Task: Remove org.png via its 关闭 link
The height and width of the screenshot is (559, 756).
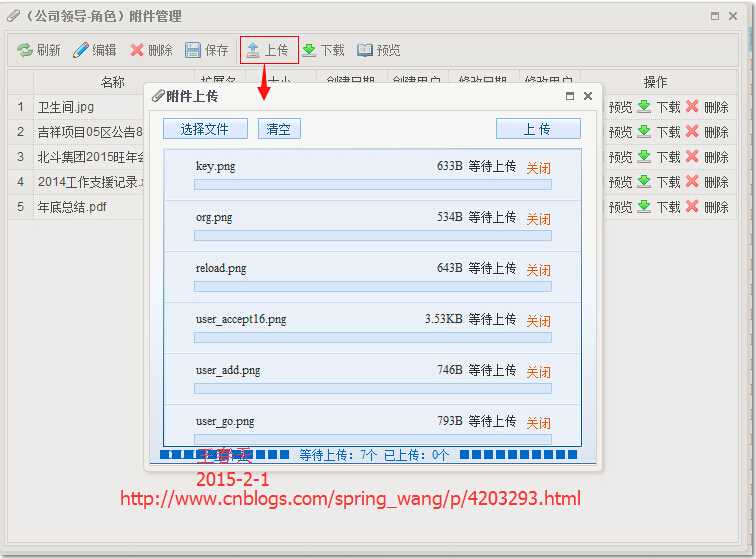Action: (538, 219)
